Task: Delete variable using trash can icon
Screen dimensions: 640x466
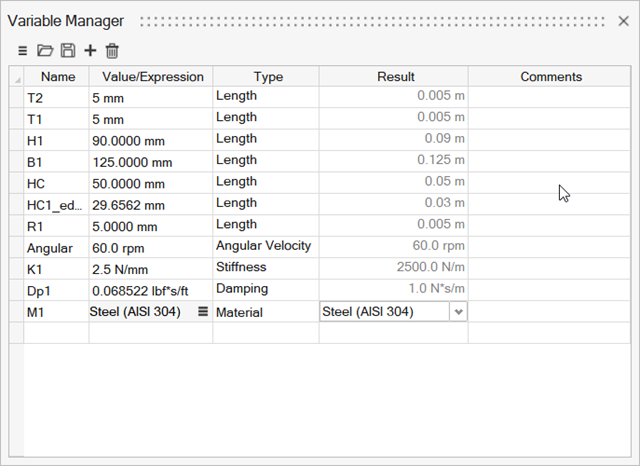Action: coord(112,51)
